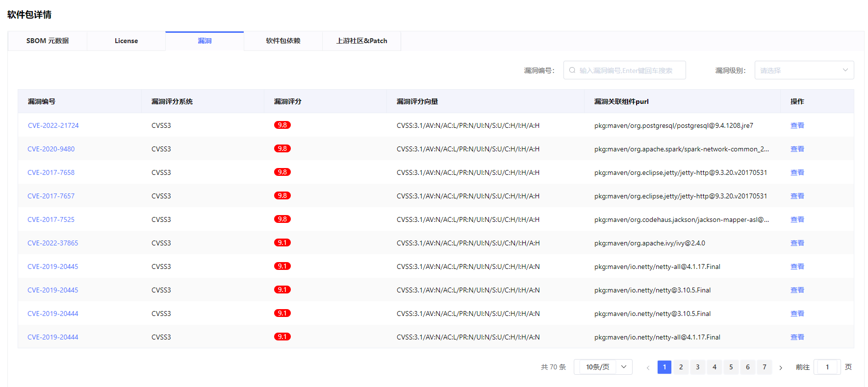Image resolution: width=868 pixels, height=387 pixels.
Task: Go to page 3 of results
Action: (697, 367)
